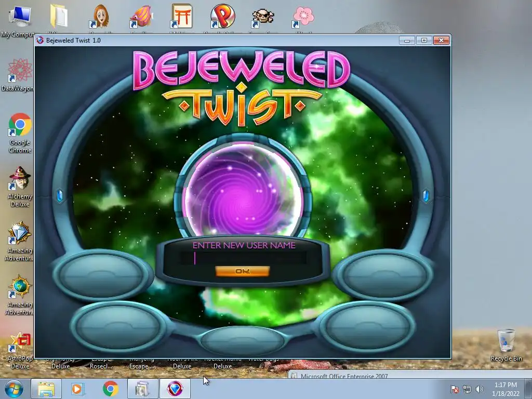This screenshot has height=399, width=532.
Task: Click the purple swirl orb in Bejeweled
Action: [243, 190]
